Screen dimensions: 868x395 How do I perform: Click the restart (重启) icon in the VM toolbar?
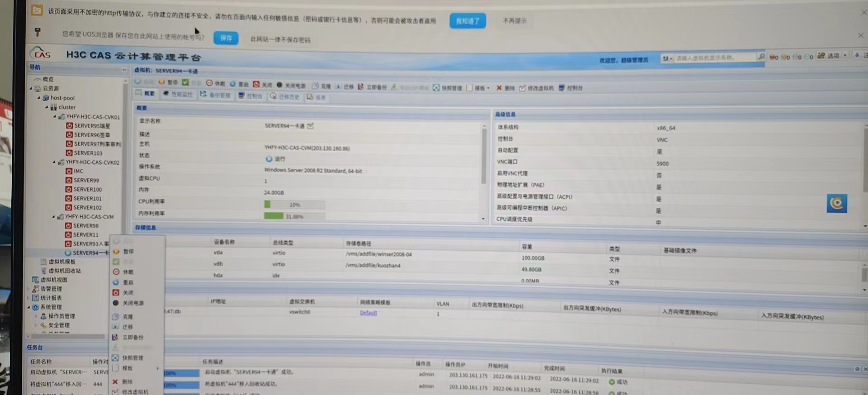click(233, 84)
